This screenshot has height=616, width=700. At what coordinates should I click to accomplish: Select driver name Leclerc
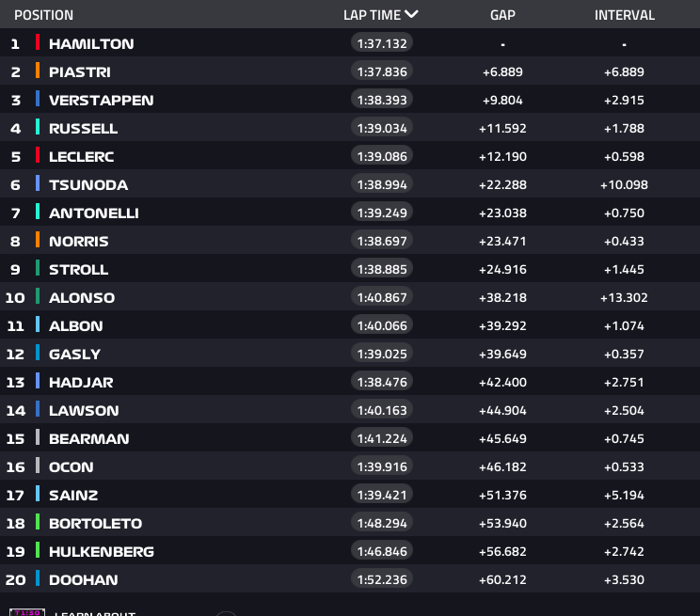click(81, 156)
